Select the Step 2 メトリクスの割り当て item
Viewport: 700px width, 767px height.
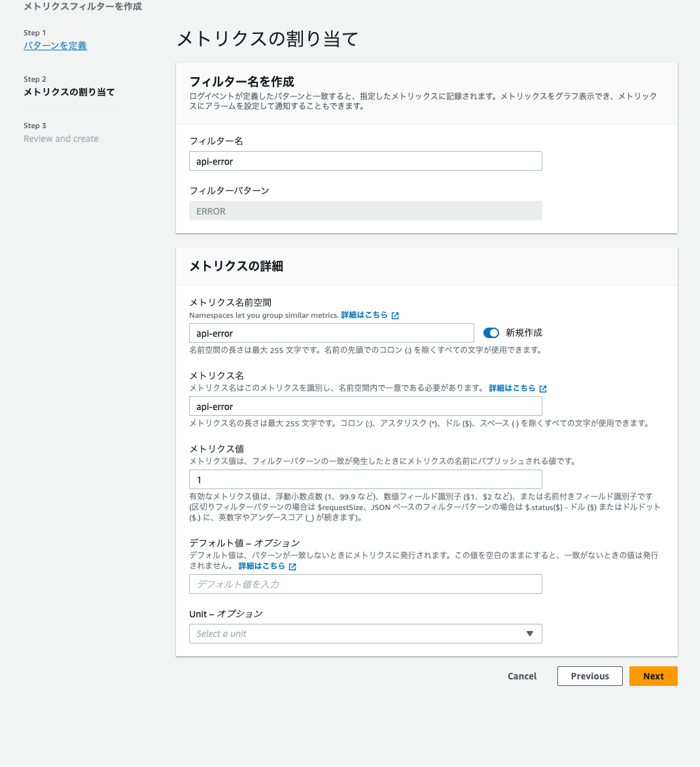coord(69,92)
